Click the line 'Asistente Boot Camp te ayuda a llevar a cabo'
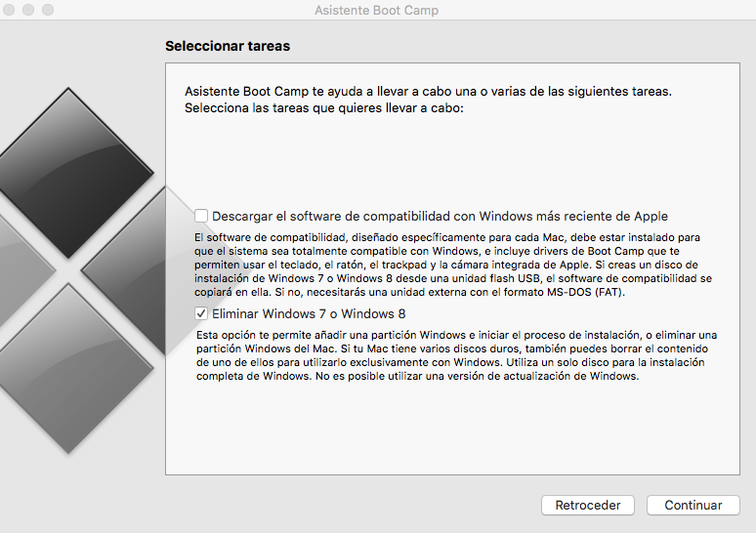Image resolution: width=756 pixels, height=533 pixels. [428, 91]
